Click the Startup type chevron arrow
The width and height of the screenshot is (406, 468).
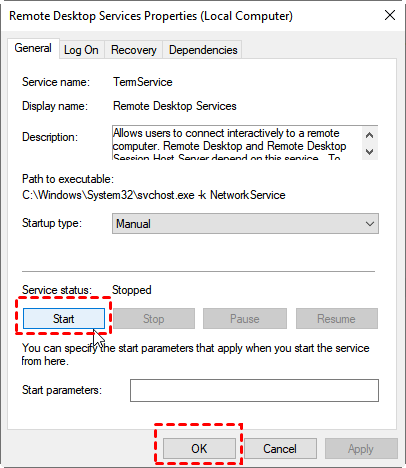370,224
